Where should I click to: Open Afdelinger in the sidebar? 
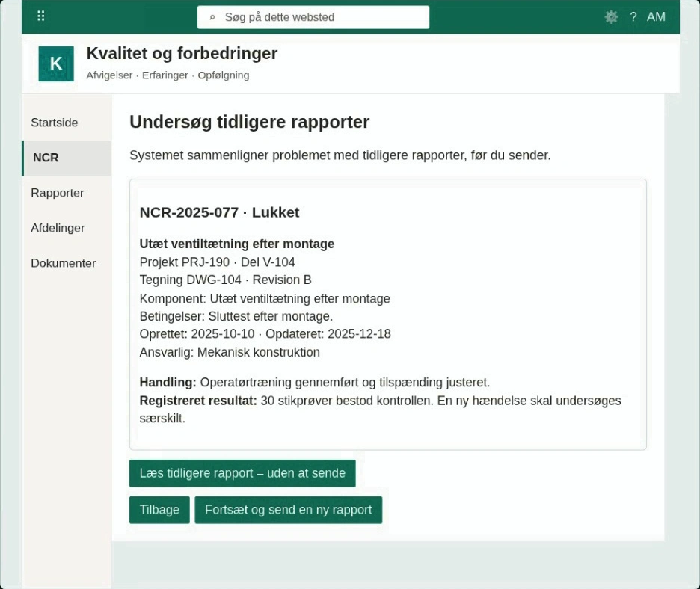[x=67, y=228]
